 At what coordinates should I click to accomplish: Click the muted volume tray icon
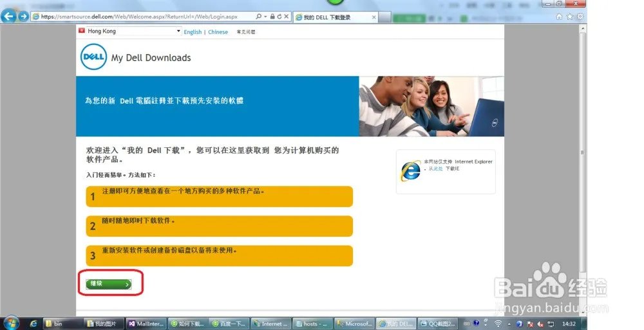point(540,324)
